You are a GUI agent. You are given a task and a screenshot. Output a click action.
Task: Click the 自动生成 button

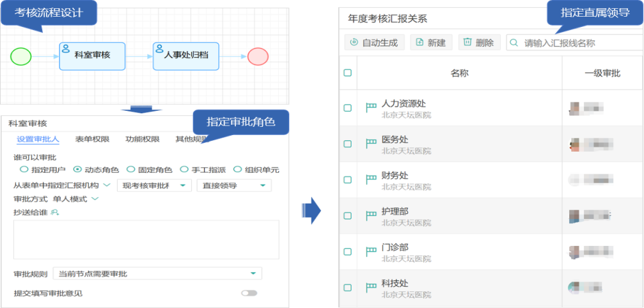pos(374,43)
